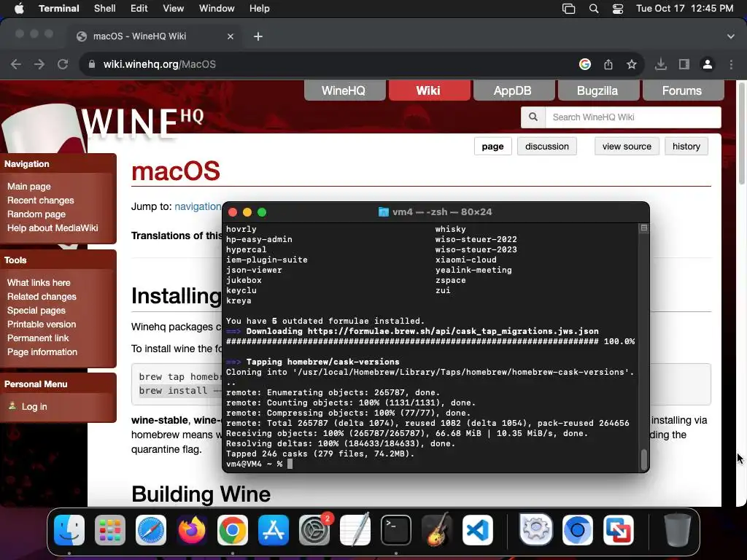This screenshot has height=560, width=747.
Task: Open the View menu
Action: tap(174, 9)
